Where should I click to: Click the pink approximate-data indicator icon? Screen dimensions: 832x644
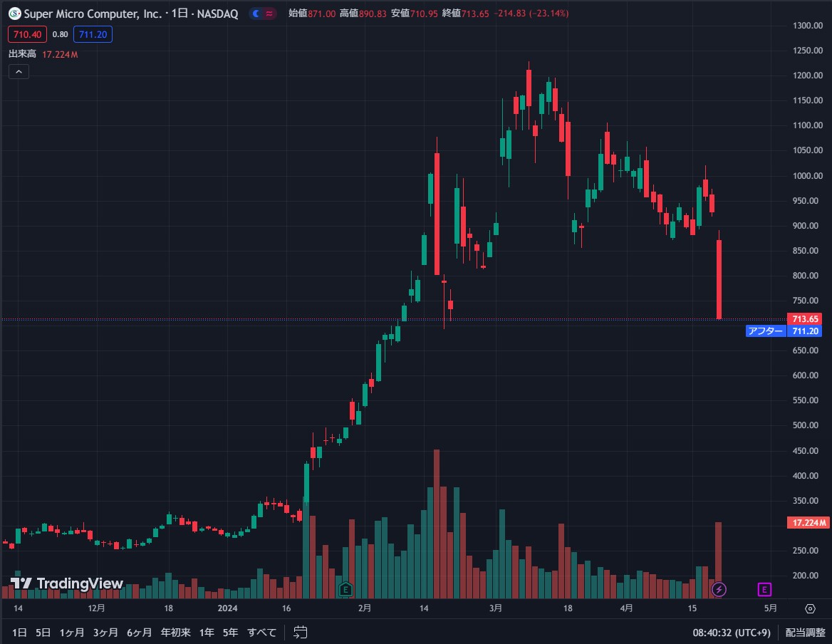[x=269, y=14]
